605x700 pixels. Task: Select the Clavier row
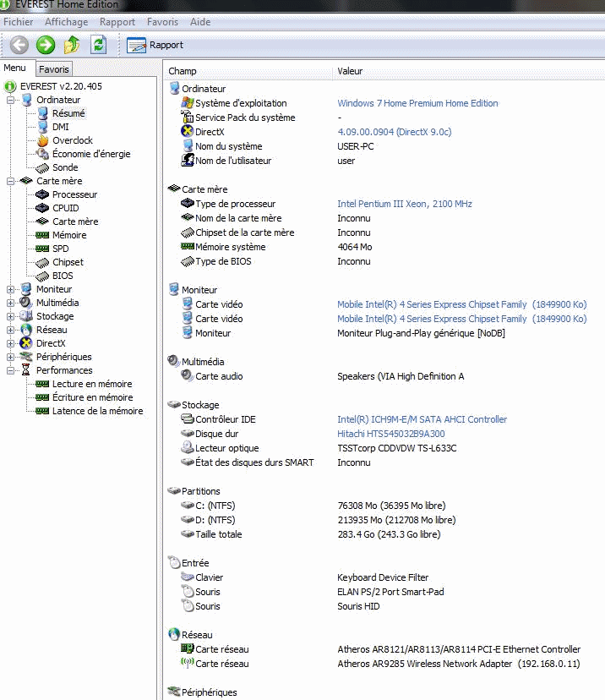(x=384, y=577)
